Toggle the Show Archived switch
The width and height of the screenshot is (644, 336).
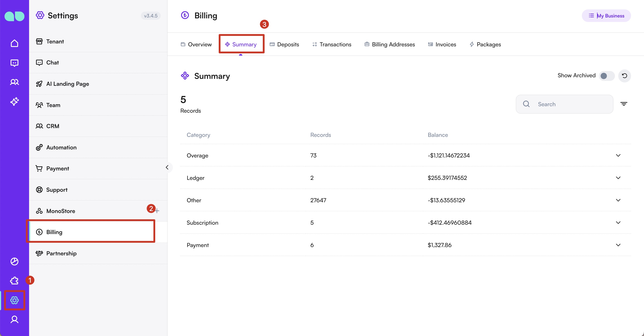coord(606,76)
